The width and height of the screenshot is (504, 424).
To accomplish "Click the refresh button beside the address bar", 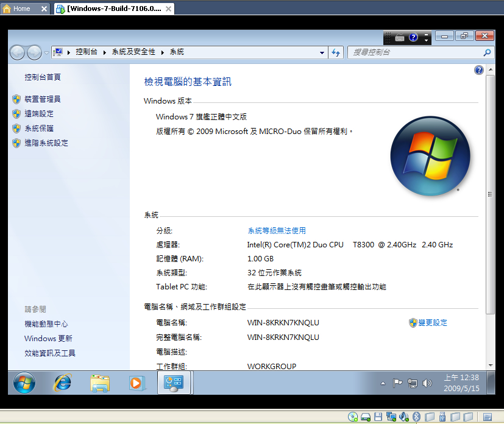I will [x=336, y=52].
